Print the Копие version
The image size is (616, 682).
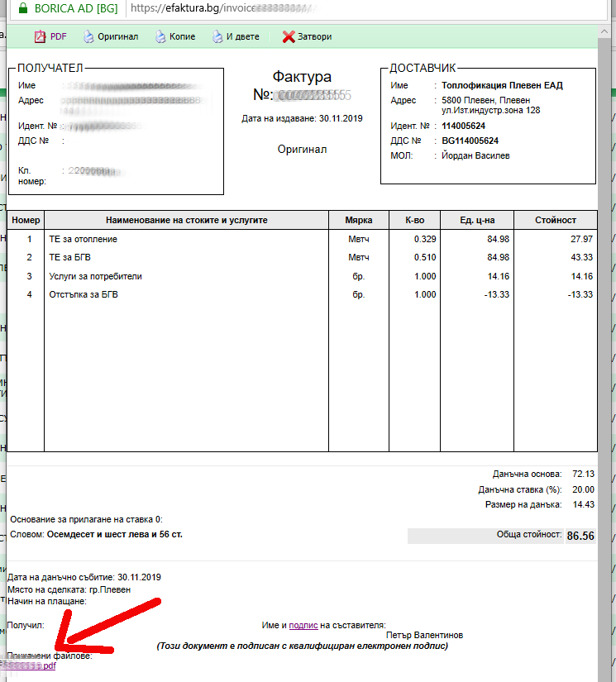click(182, 37)
